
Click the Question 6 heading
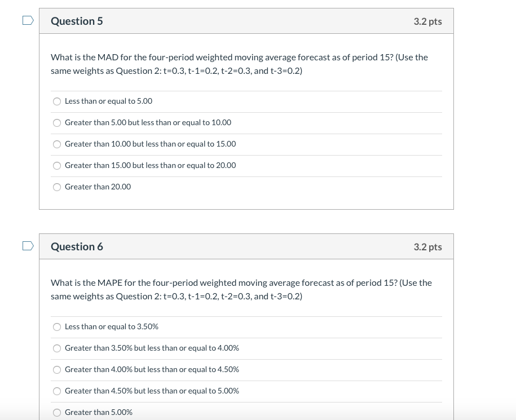point(77,246)
